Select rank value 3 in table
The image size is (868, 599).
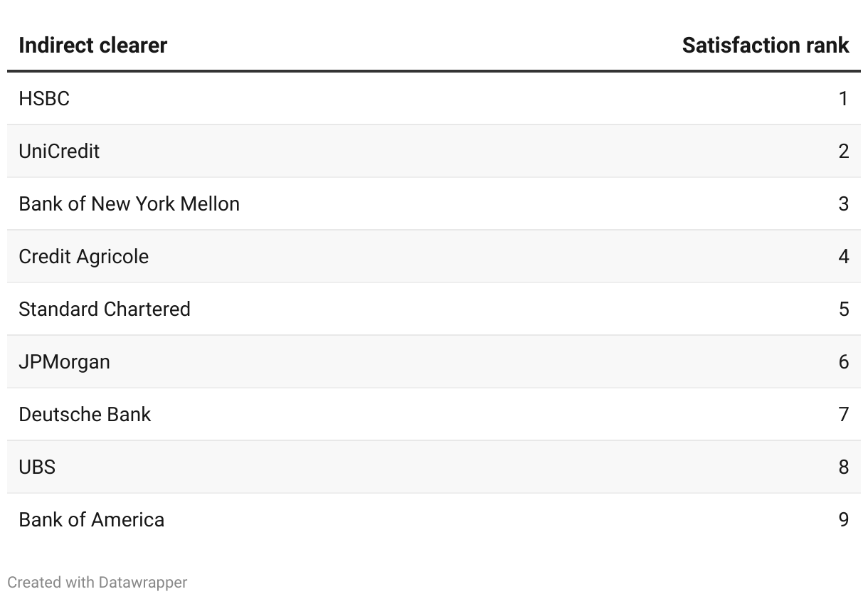click(843, 203)
